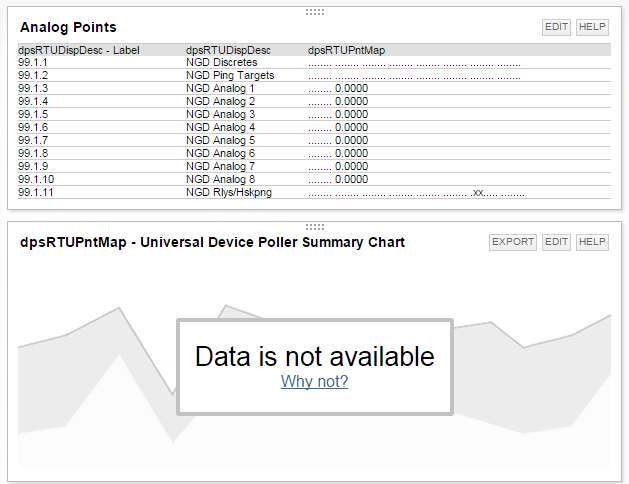Export the Universal Device Poller Summary Chart
The image size is (629, 484).
click(513, 242)
